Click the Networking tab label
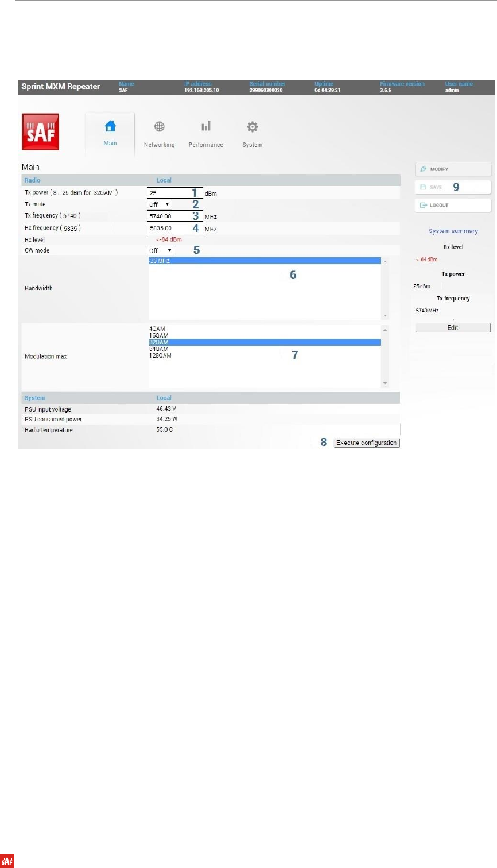The width and height of the screenshot is (497, 868). click(160, 145)
